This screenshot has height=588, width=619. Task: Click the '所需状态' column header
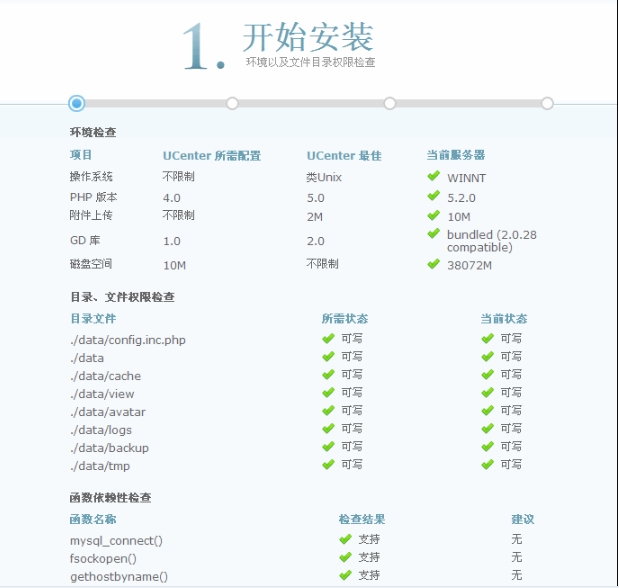tap(345, 318)
